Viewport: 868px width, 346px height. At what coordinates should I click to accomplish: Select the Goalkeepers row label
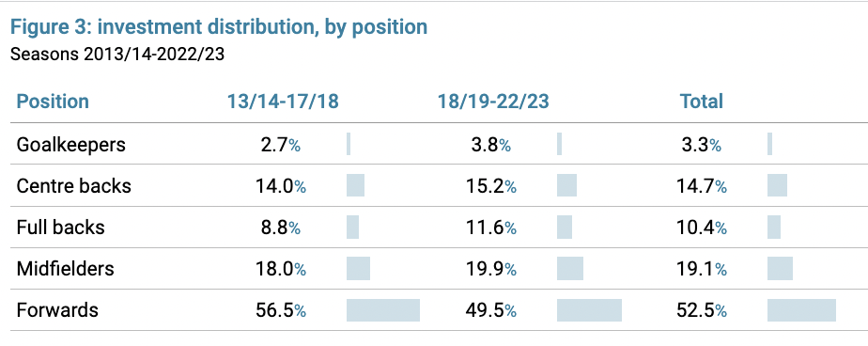(70, 145)
